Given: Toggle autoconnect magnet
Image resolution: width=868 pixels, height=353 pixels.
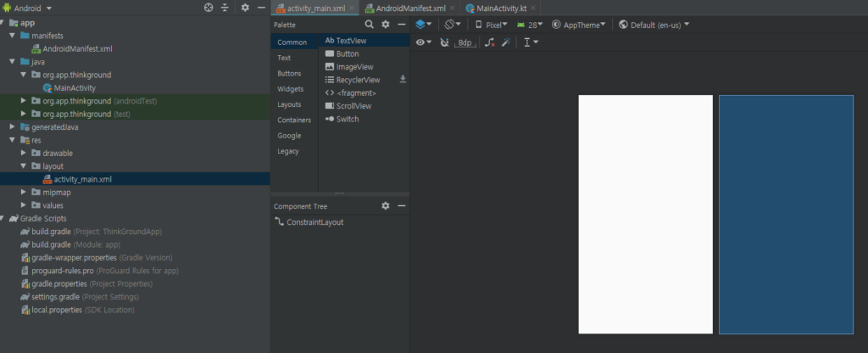Looking at the screenshot, I should [x=444, y=42].
